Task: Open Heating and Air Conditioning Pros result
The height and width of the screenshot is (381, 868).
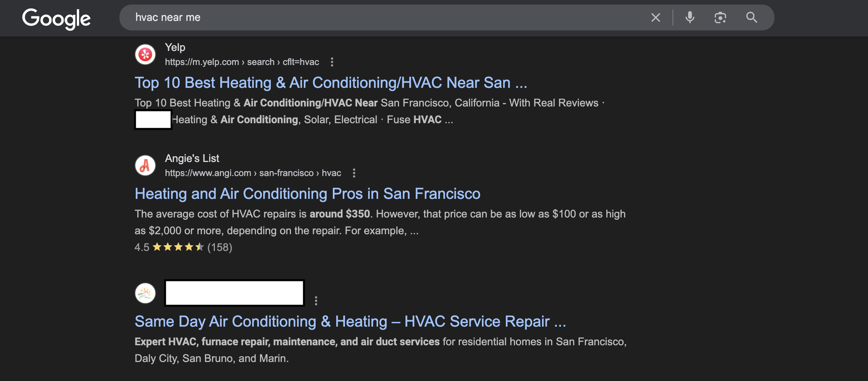Action: pyautogui.click(x=307, y=194)
